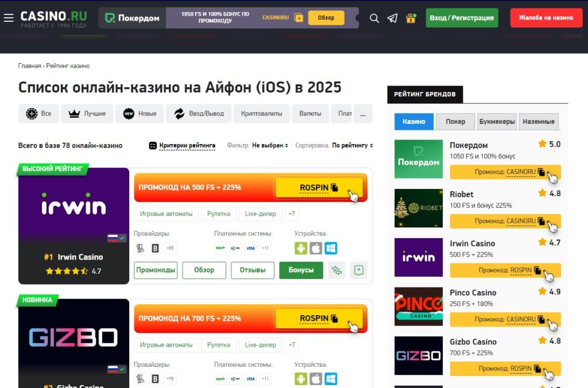This screenshot has height=388, width=588.
Task: Click the Casino.ru logo
Action: tap(53, 19)
